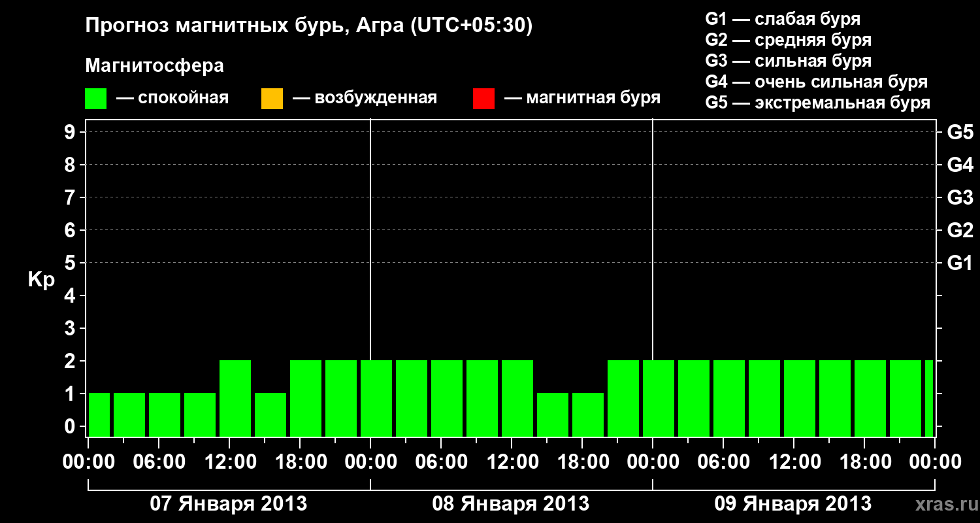This screenshot has height=523, width=980.
Task: Click legend line 'G3 — сильная буря'
Action: click(788, 61)
